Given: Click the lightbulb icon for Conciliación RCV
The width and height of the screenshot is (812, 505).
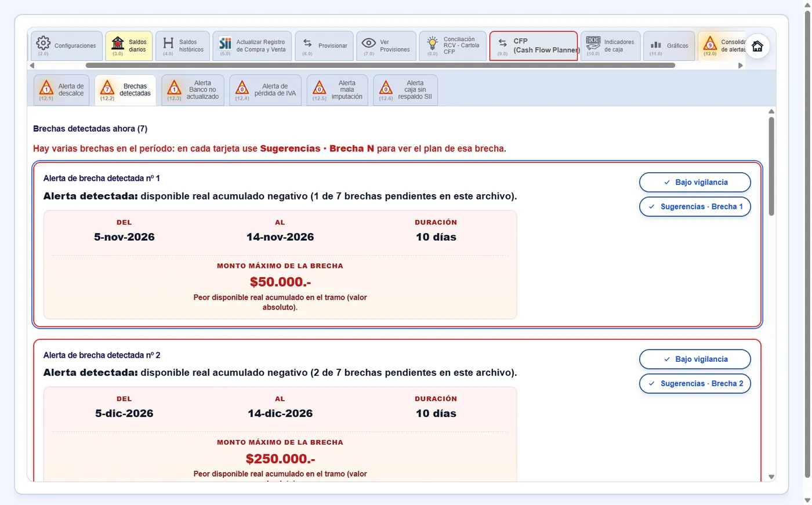Looking at the screenshot, I should 432,43.
